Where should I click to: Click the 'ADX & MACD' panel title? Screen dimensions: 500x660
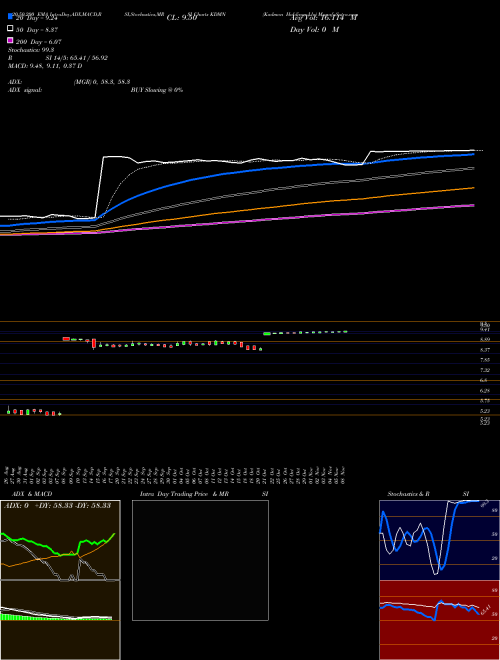tap(32, 494)
